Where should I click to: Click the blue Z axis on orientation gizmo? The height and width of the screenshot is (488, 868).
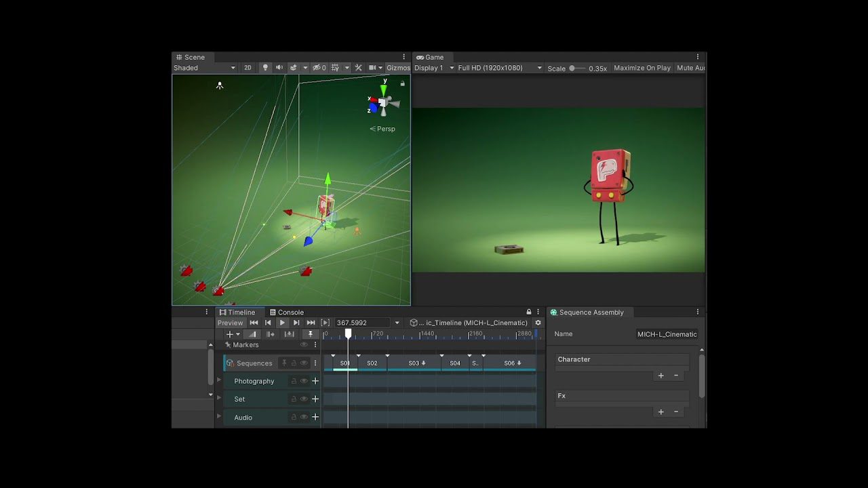click(x=372, y=108)
